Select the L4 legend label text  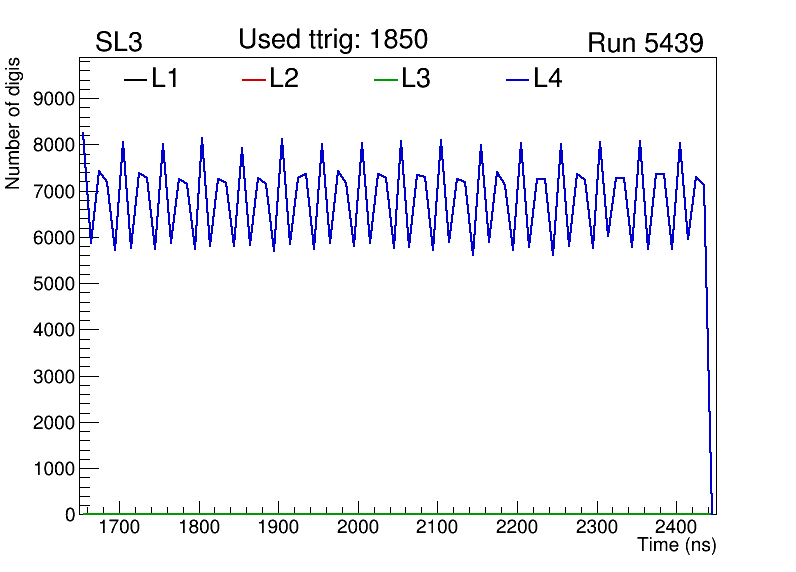click(548, 79)
